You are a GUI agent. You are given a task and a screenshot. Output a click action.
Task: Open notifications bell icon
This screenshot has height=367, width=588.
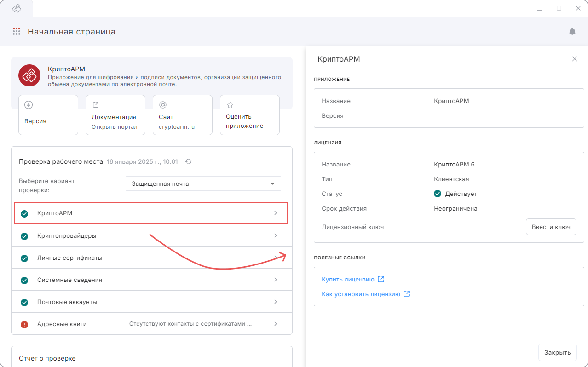click(572, 31)
